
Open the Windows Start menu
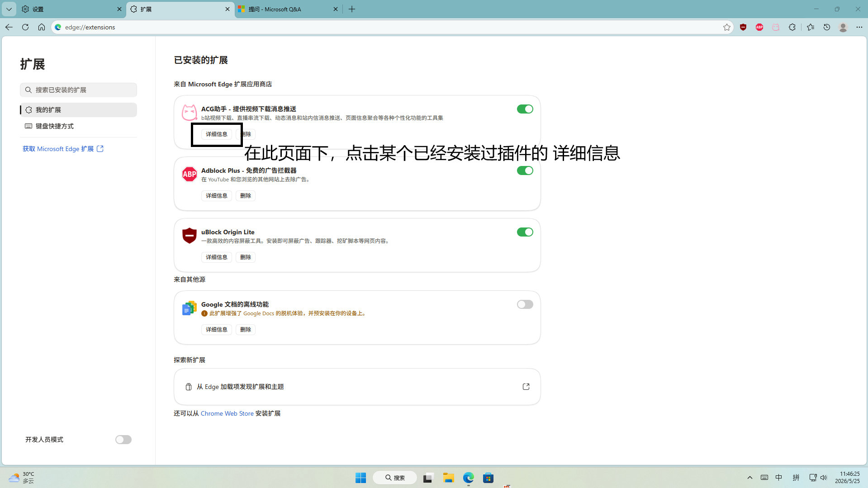coord(360,478)
